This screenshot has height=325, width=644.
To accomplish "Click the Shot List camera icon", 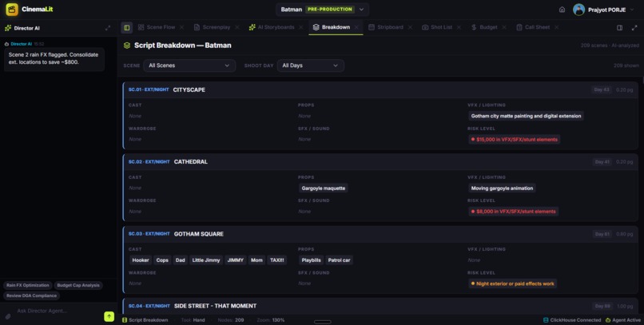I will (x=425, y=27).
